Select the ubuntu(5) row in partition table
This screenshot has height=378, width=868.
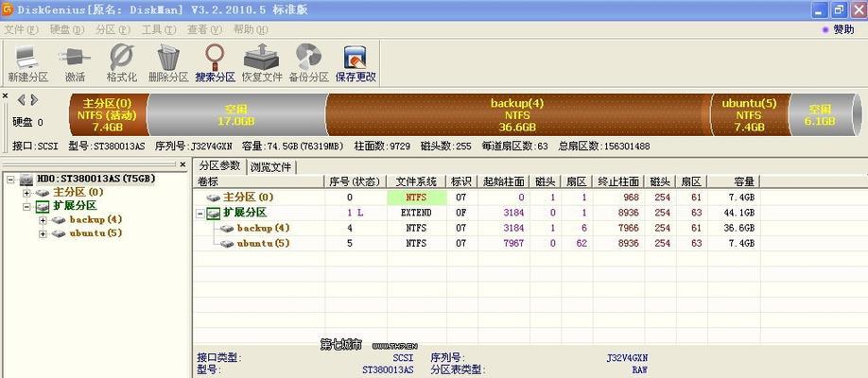tap(477, 244)
